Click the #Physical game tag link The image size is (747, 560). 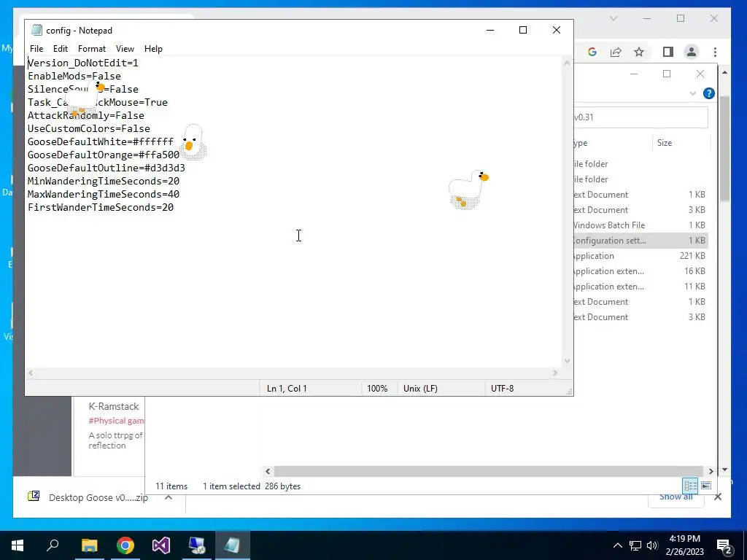click(116, 421)
